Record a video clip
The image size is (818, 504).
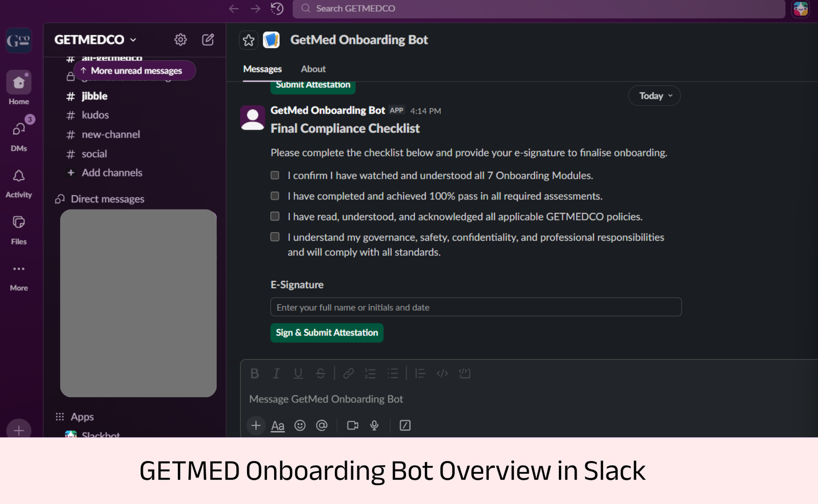352,425
